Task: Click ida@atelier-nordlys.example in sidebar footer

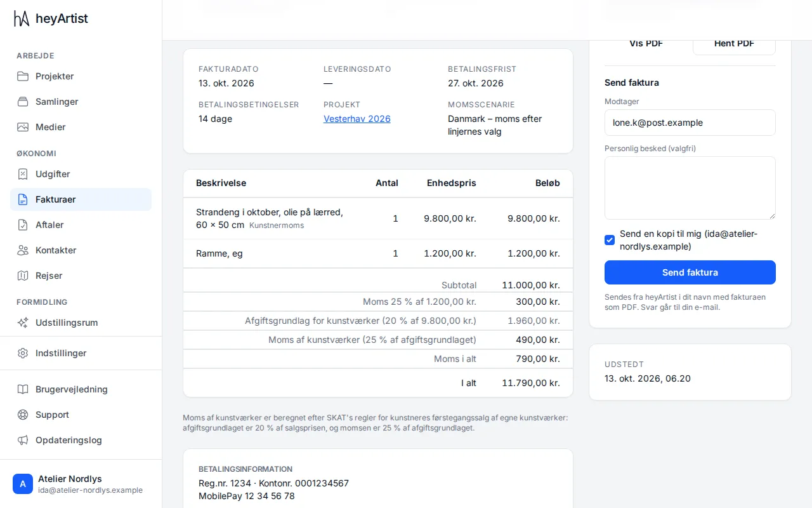Action: 90,490
